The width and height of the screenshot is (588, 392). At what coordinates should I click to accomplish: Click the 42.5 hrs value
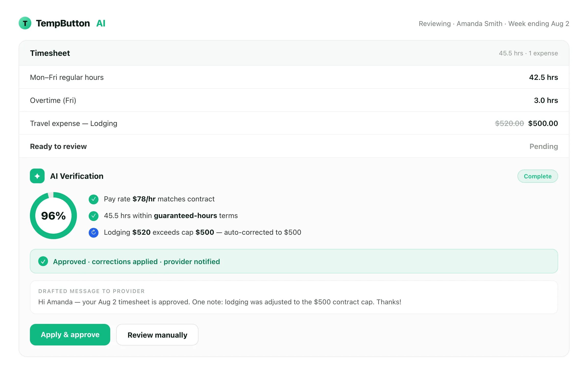543,77
